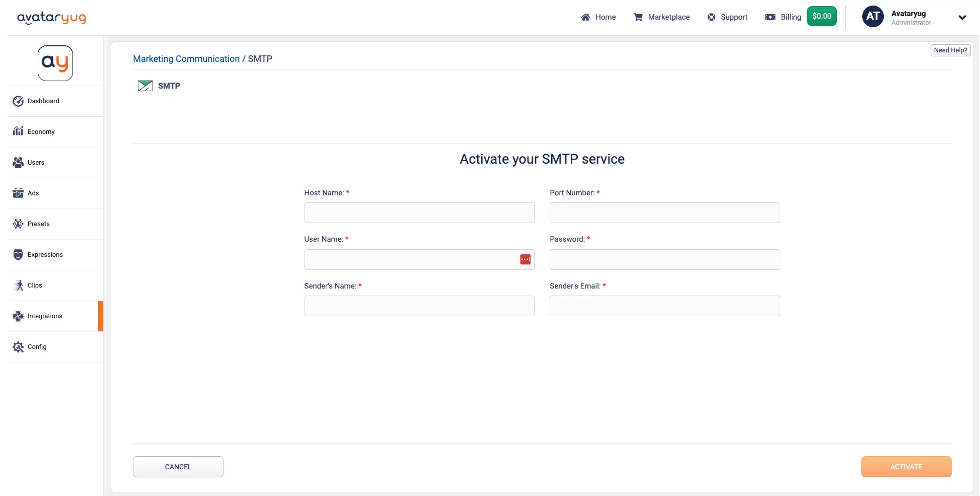Click the $0.00 balance button
980x496 pixels.
(x=821, y=16)
